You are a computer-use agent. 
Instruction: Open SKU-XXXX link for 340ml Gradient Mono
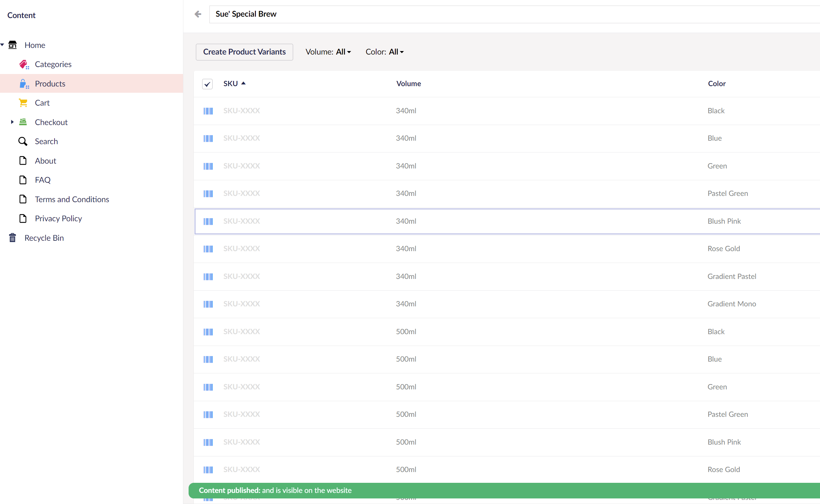coord(242,304)
